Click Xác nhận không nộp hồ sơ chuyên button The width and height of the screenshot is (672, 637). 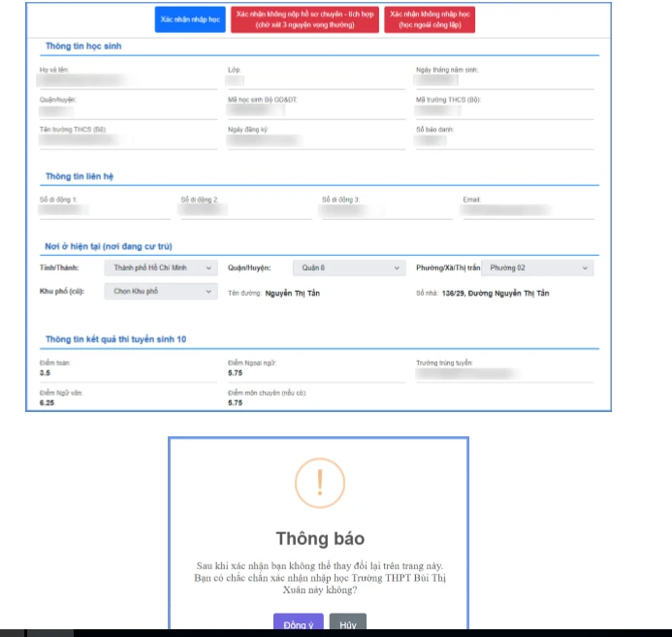pyautogui.click(x=304, y=20)
